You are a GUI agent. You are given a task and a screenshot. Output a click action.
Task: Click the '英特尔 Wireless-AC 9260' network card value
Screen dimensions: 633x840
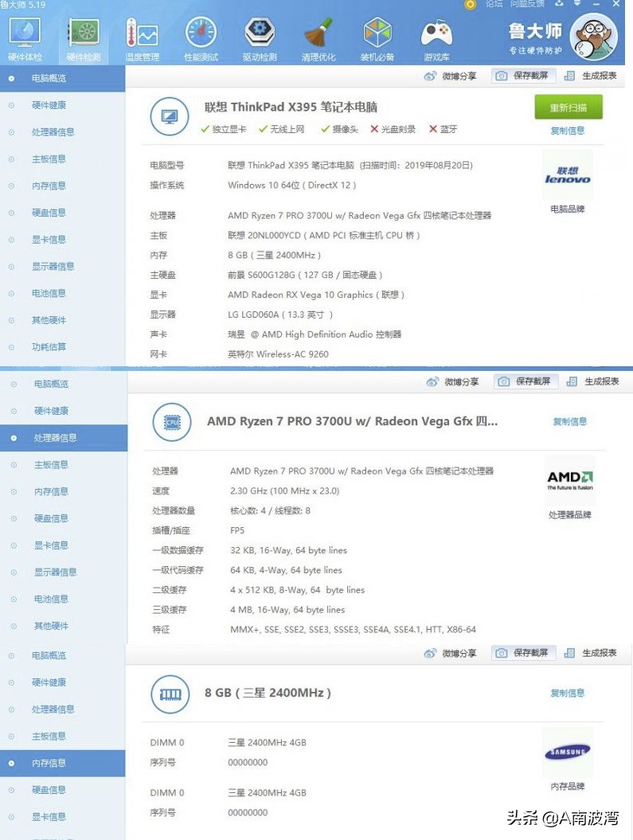[x=278, y=354]
